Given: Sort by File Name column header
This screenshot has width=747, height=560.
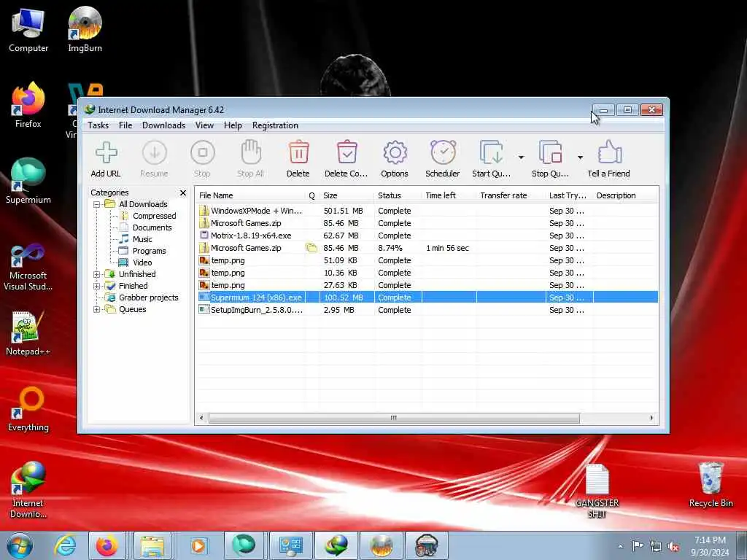Looking at the screenshot, I should click(x=251, y=195).
